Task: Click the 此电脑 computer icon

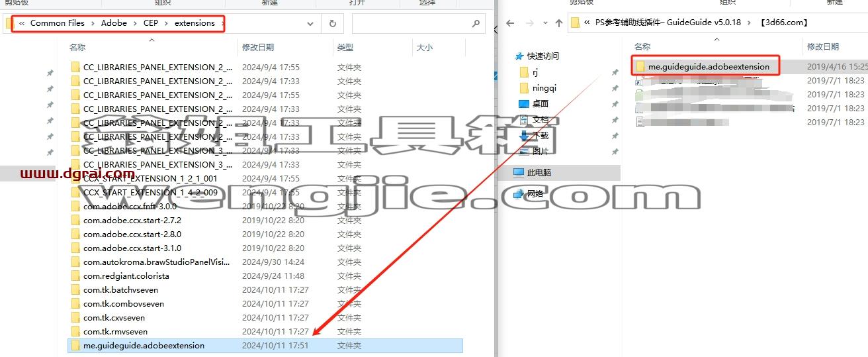Action: [520, 172]
